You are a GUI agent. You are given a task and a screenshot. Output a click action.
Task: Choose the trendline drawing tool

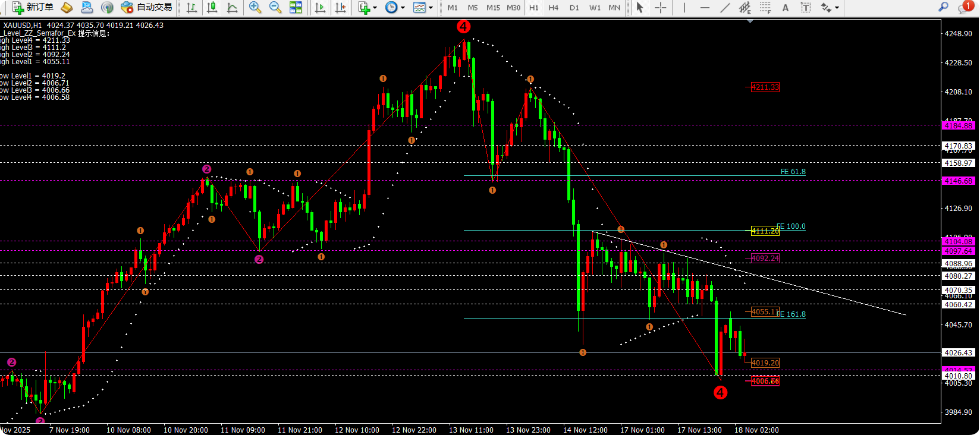pyautogui.click(x=725, y=8)
